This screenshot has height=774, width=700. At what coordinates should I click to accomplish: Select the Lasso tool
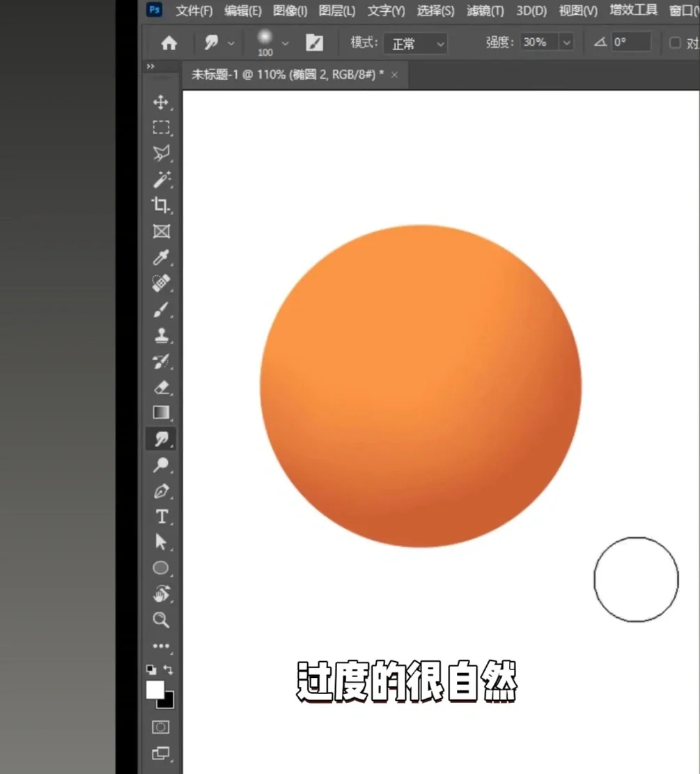point(161,153)
